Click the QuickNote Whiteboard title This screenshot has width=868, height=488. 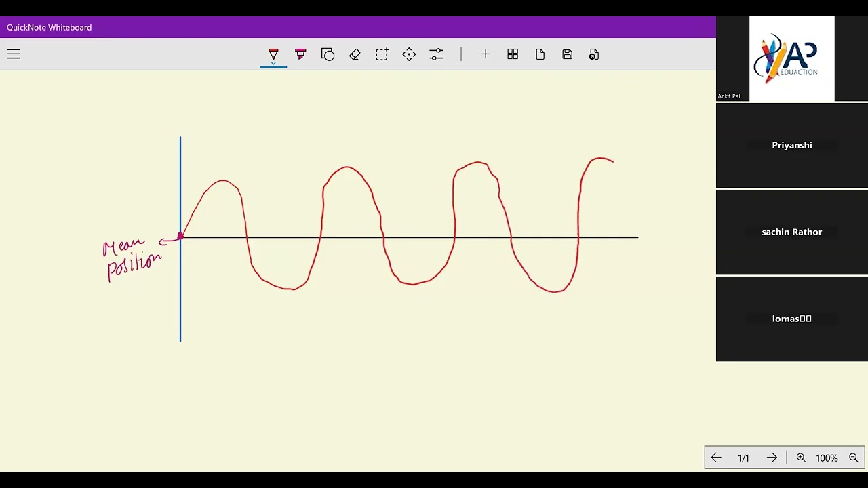click(49, 27)
